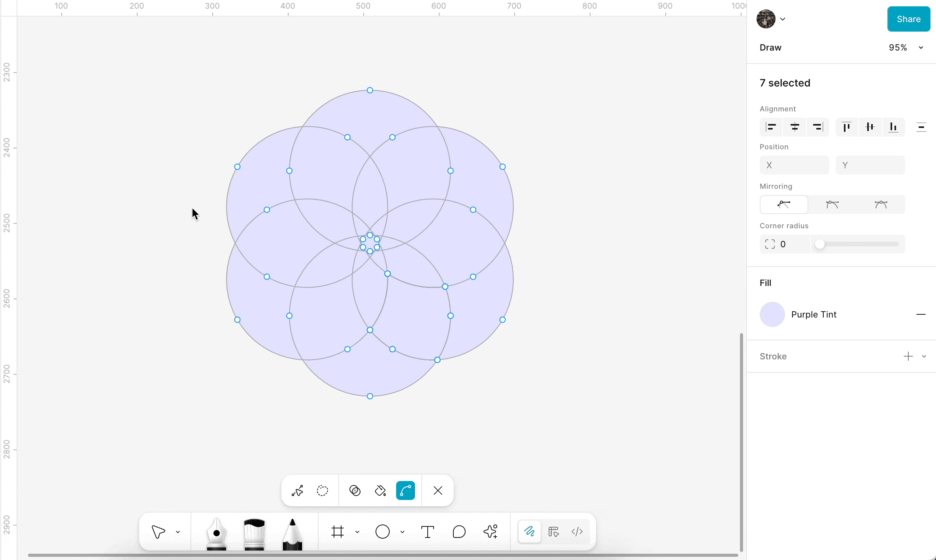Open distribute spacing options

tap(921, 127)
